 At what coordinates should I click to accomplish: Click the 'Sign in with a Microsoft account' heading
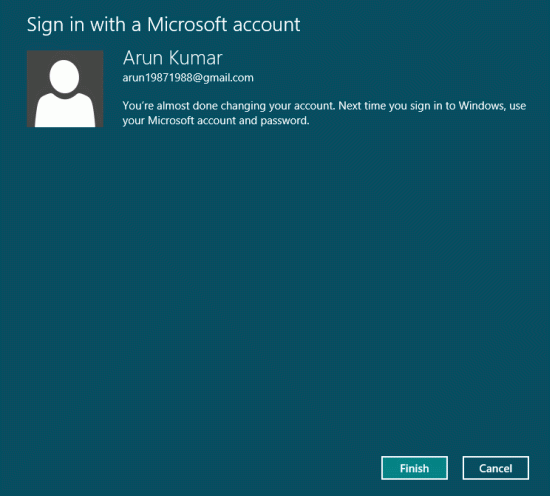163,25
